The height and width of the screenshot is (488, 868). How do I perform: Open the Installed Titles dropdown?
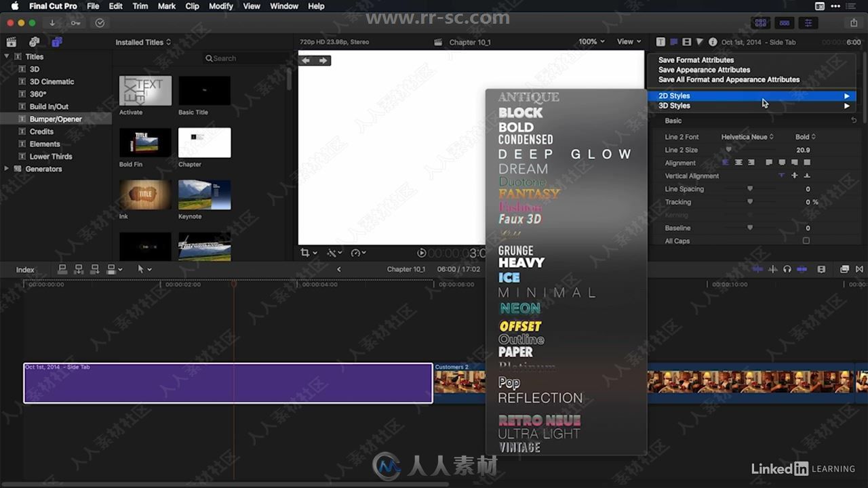pyautogui.click(x=143, y=42)
